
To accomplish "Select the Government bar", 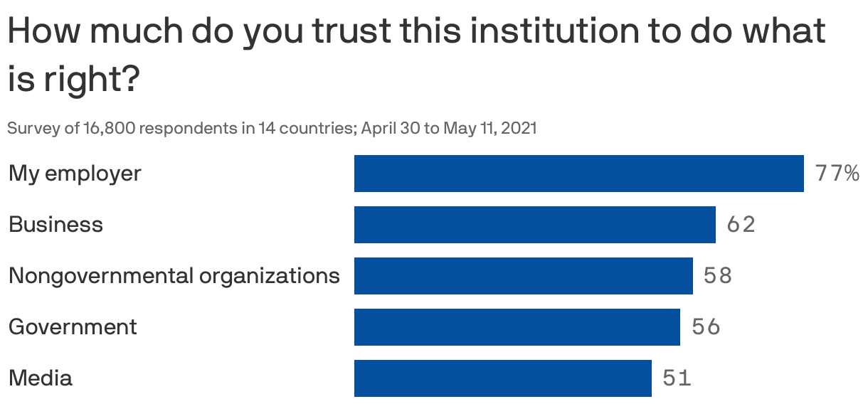I will pos(517,327).
